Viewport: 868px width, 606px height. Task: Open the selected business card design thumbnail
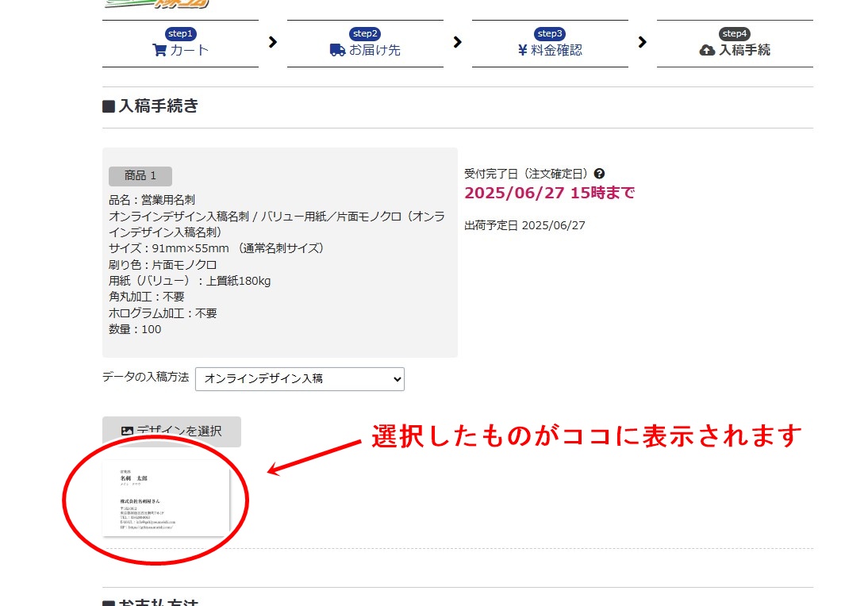166,498
